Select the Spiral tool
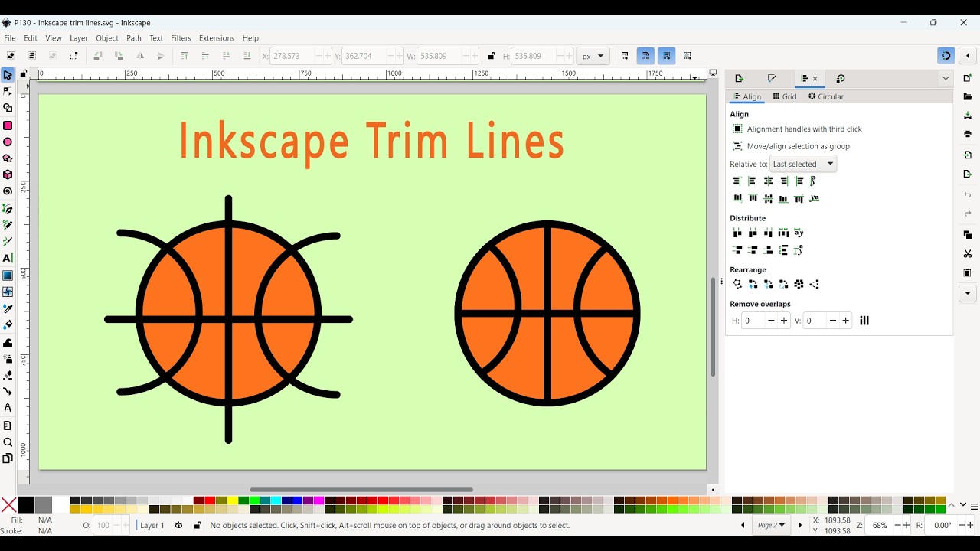980x551 pixels. tap(8, 191)
